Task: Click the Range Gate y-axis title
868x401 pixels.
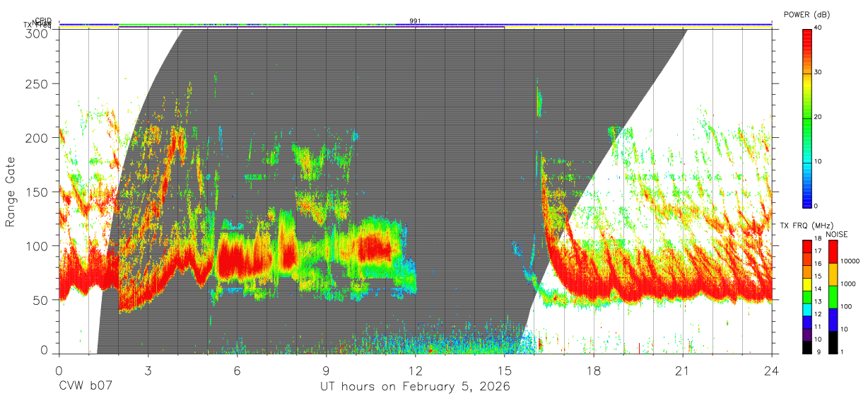Action: (11, 192)
